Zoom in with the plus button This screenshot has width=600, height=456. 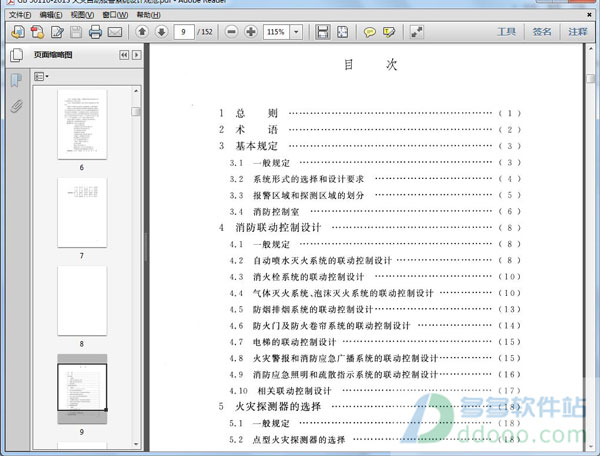point(251,31)
